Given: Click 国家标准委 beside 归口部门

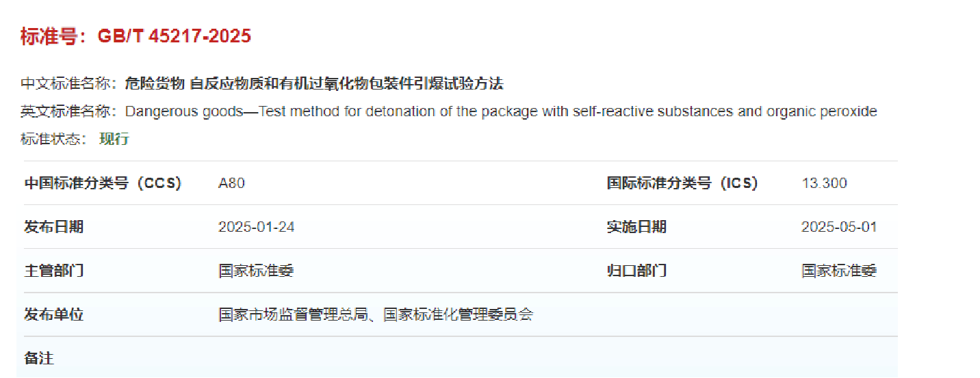Looking at the screenshot, I should pyautogui.click(x=839, y=271).
